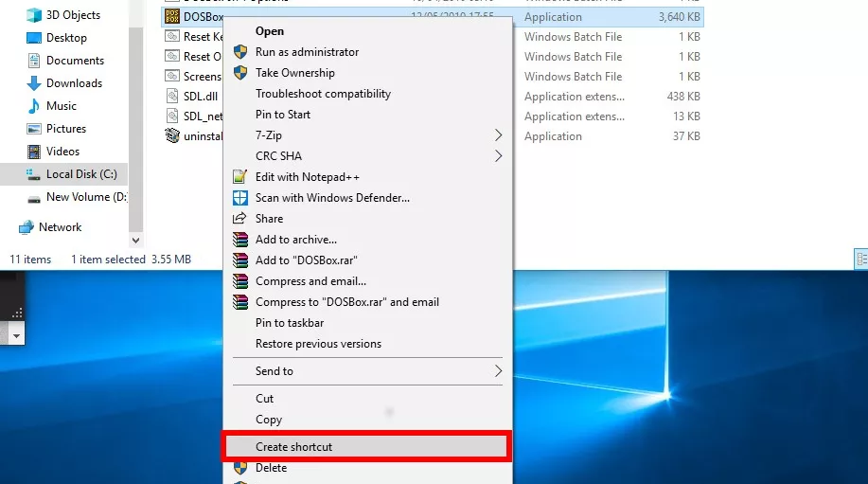Click "11 items" status bar text
Screen dimensions: 868x484
pyautogui.click(x=30, y=260)
